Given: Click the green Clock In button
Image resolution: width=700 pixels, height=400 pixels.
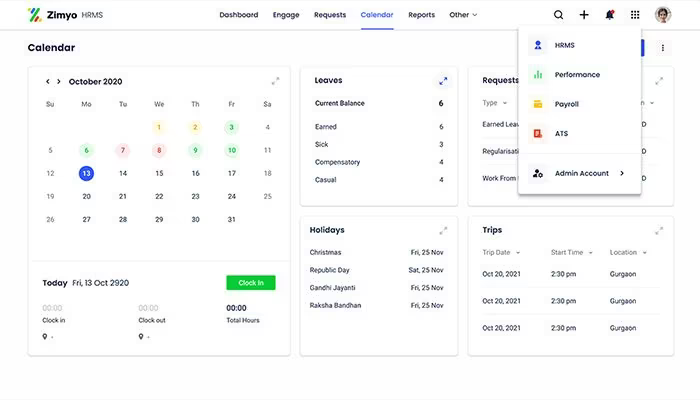Looking at the screenshot, I should coord(251,283).
